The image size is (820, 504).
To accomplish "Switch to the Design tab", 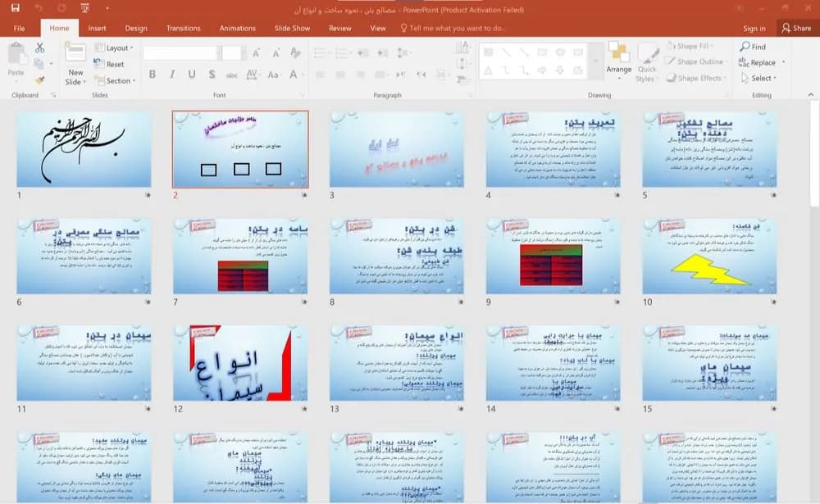I will 136,28.
